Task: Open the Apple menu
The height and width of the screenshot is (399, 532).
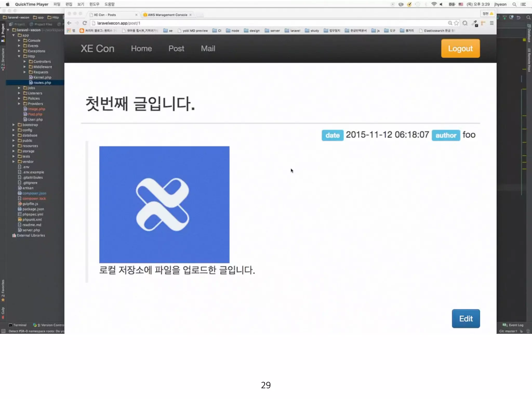Action: coord(8,4)
